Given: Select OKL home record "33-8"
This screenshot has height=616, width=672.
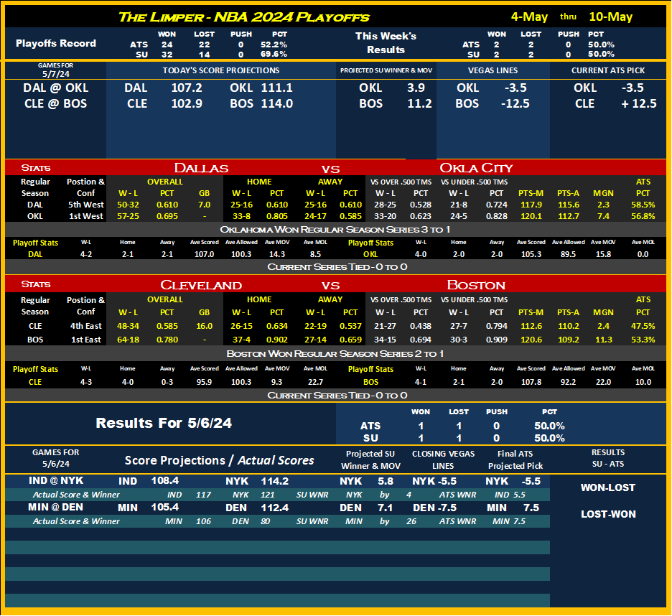Looking at the screenshot, I should pyautogui.click(x=242, y=217).
